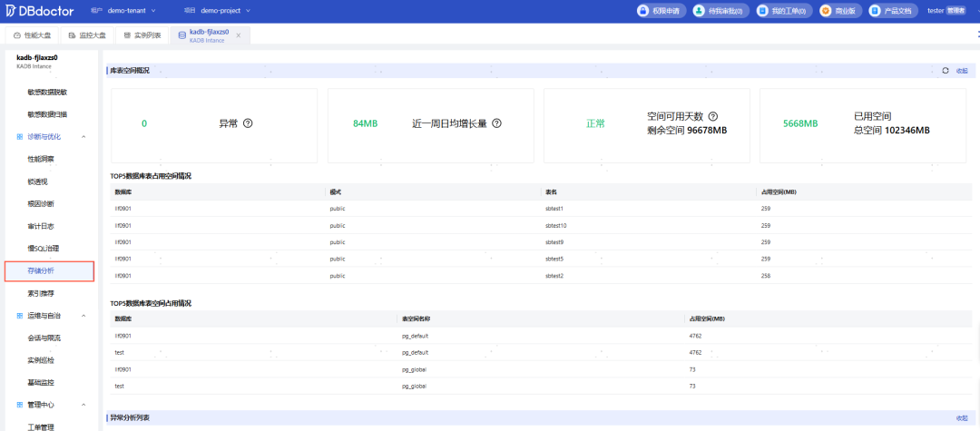Click the badge icon of 商业版

(827, 11)
